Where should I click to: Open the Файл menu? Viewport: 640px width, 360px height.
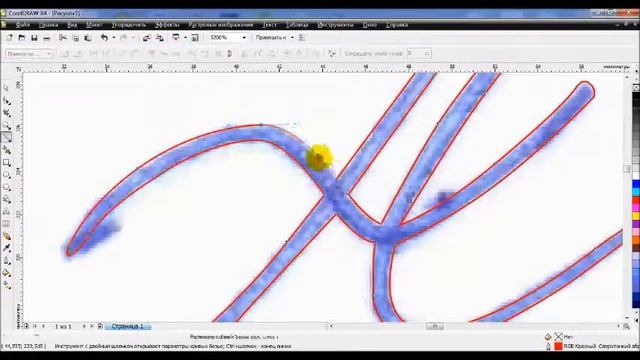[23, 25]
